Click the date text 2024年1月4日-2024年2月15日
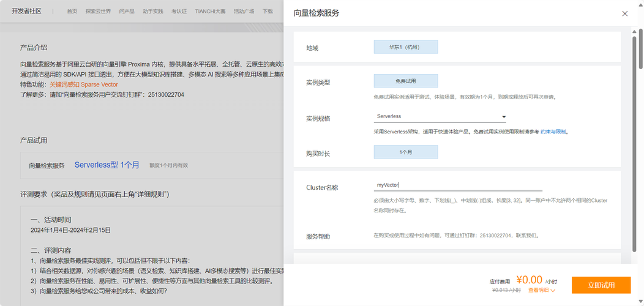The width and height of the screenshot is (644, 306). [x=70, y=230]
